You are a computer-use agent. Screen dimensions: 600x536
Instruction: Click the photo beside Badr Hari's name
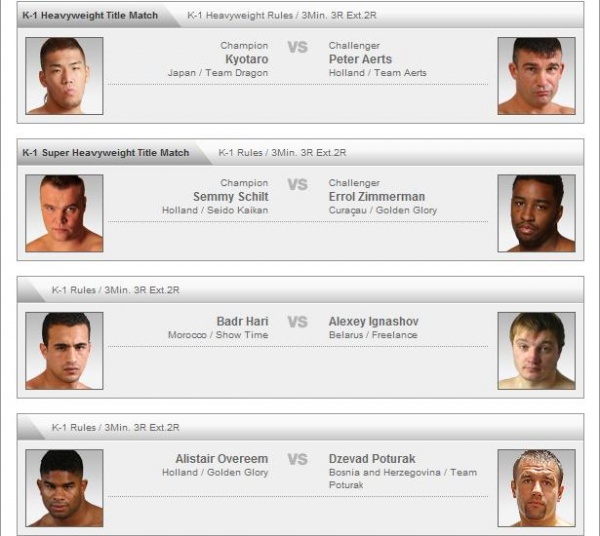click(x=64, y=350)
